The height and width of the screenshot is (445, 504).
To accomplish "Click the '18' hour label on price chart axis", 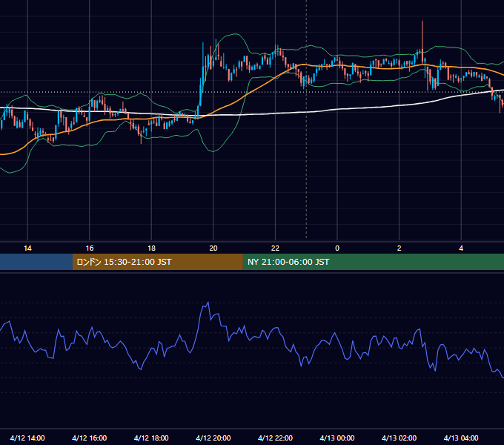I will point(151,248).
